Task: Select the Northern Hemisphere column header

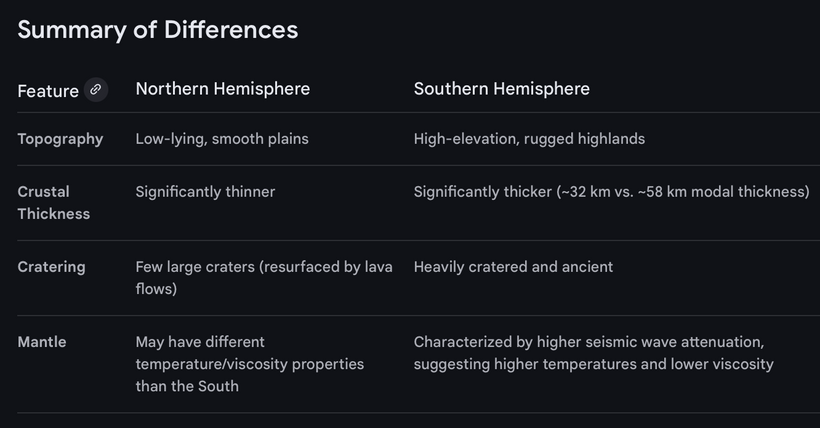Action: [222, 89]
